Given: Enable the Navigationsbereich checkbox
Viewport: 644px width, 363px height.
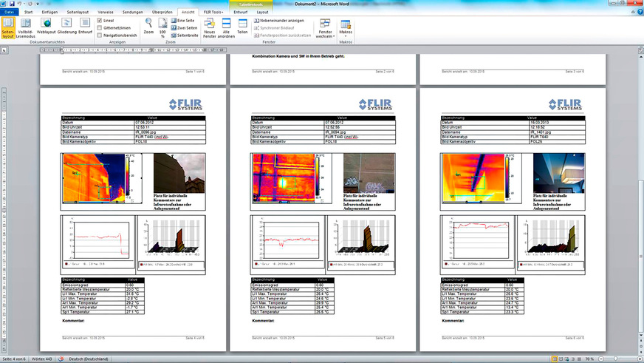Looking at the screenshot, I should [x=100, y=35].
